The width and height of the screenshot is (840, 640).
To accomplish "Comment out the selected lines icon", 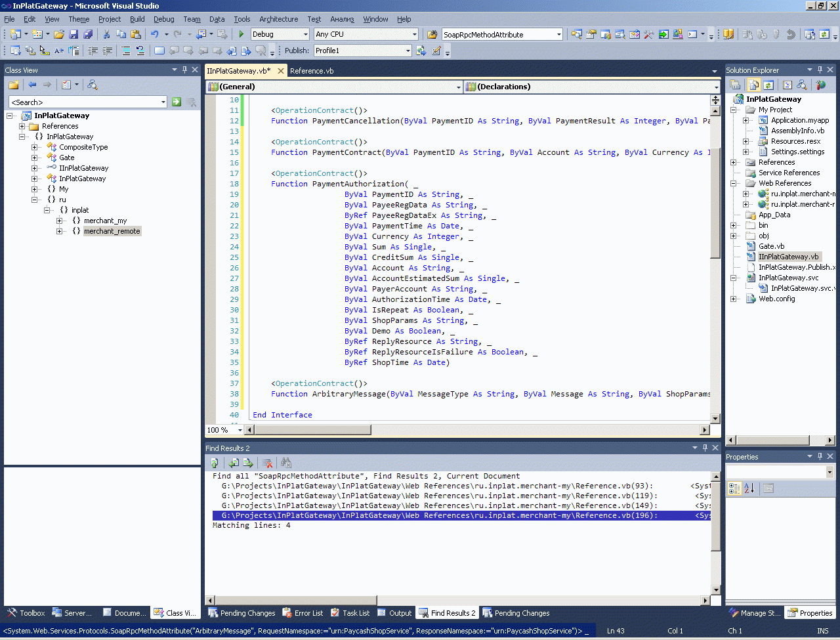I will [x=126, y=51].
